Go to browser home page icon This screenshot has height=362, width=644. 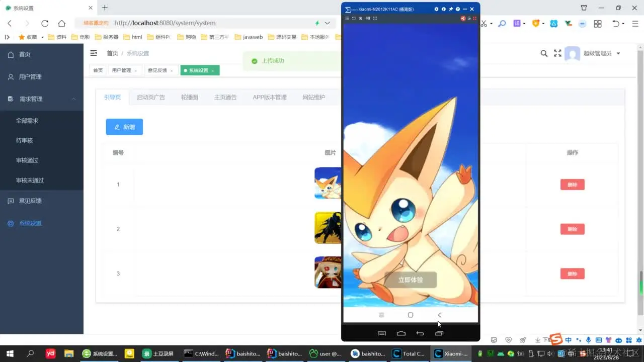click(x=61, y=23)
